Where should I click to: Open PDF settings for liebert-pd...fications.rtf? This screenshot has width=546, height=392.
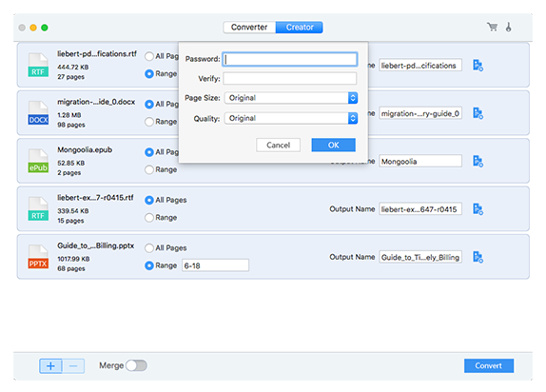point(478,65)
